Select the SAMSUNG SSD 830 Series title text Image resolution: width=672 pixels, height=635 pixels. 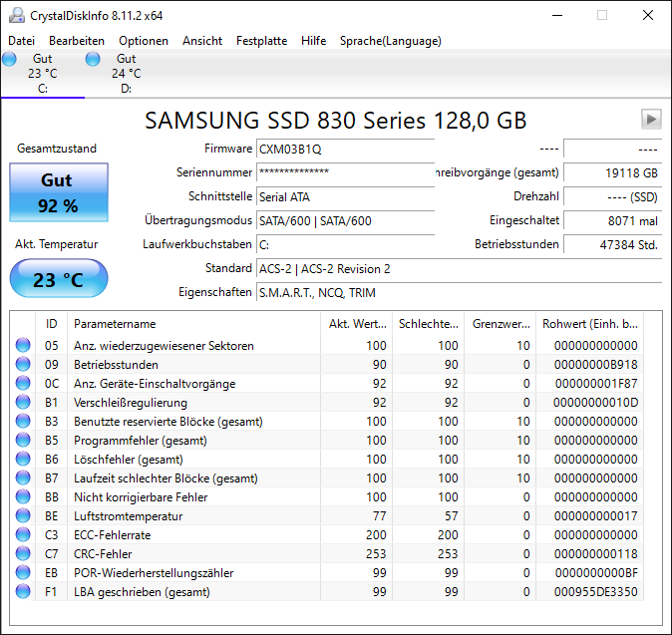pyautogui.click(x=336, y=120)
